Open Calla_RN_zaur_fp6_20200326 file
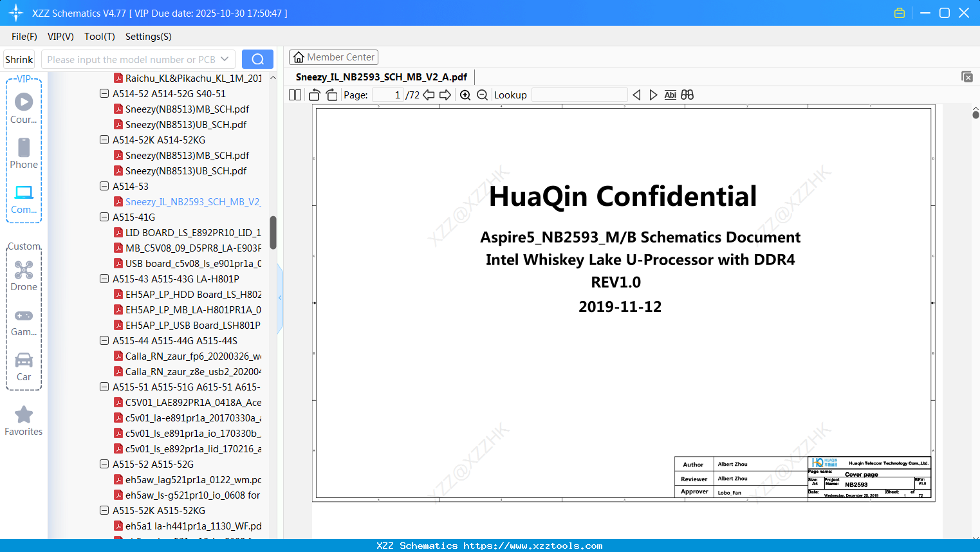Screen dimensions: 980x552 point(187,356)
